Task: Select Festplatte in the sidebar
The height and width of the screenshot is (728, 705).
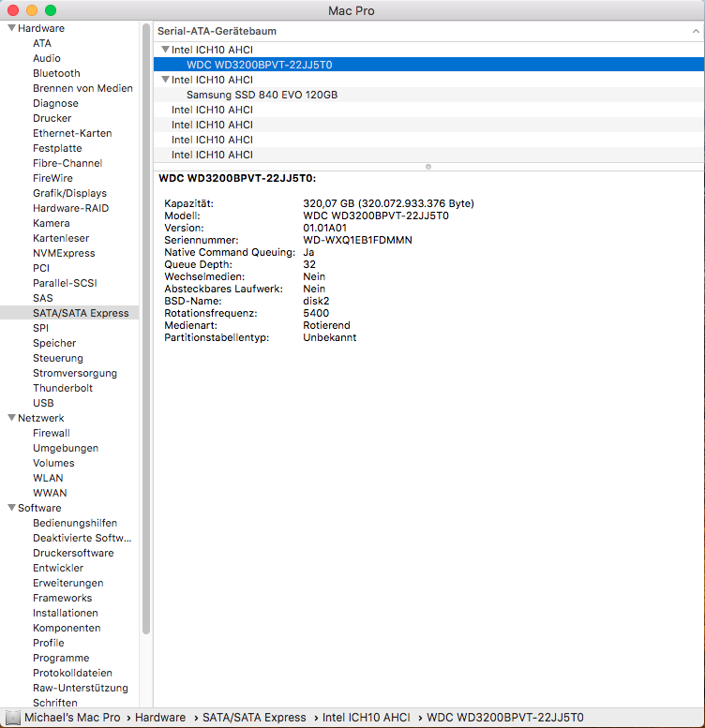Action: [57, 148]
